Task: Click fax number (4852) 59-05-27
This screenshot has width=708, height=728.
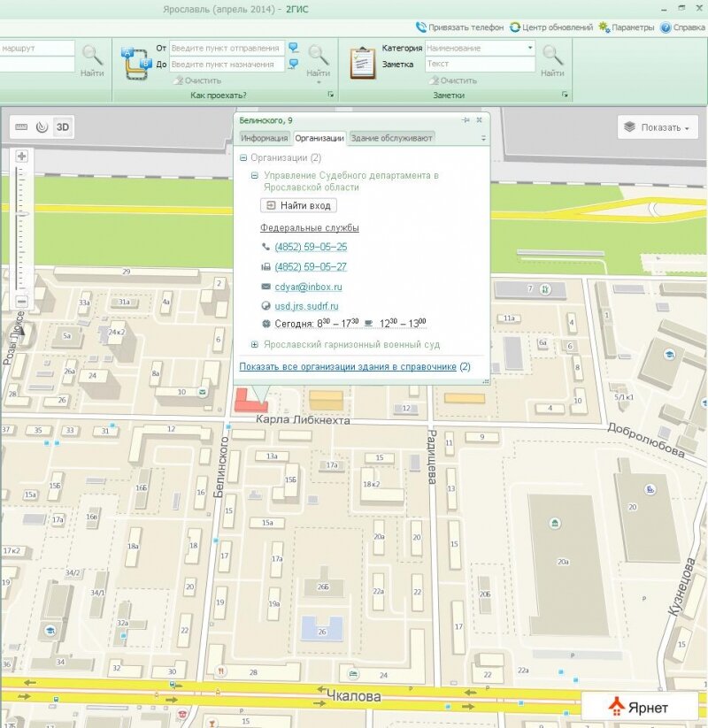Action: pos(311,267)
